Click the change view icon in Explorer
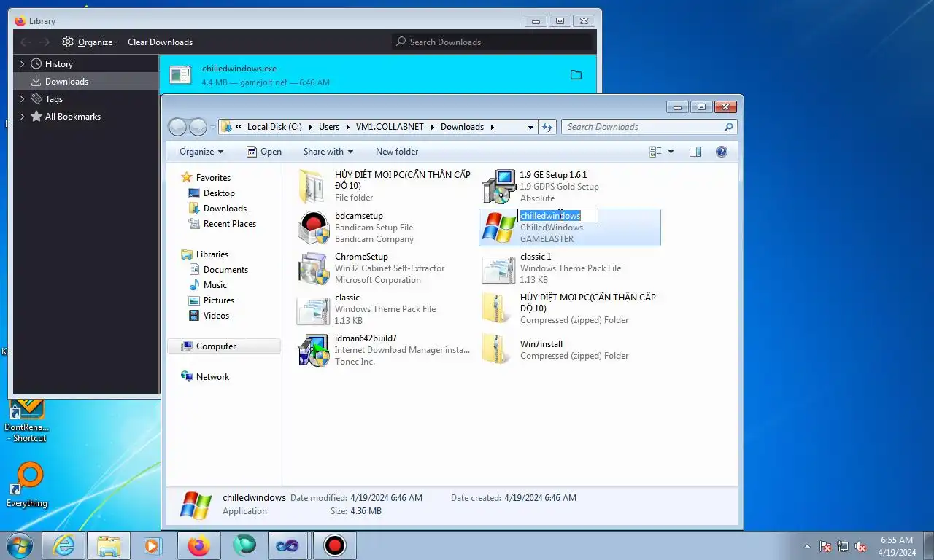This screenshot has width=934, height=560. tap(655, 152)
